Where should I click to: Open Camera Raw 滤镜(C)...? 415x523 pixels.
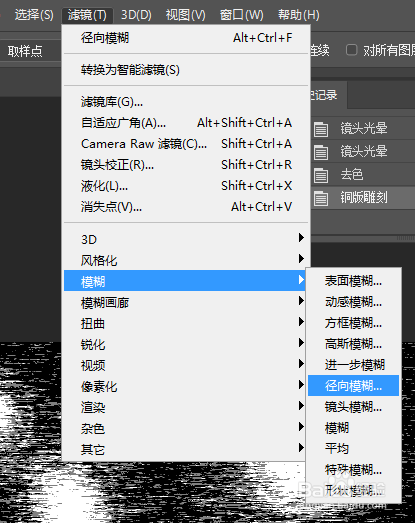186,144
